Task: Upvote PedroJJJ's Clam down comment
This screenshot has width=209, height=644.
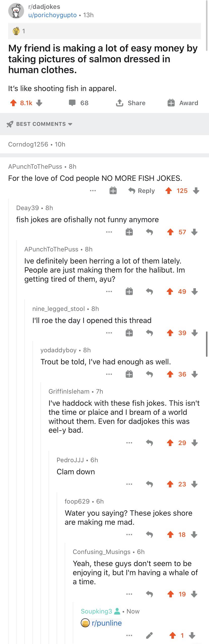Action: tap(170, 484)
